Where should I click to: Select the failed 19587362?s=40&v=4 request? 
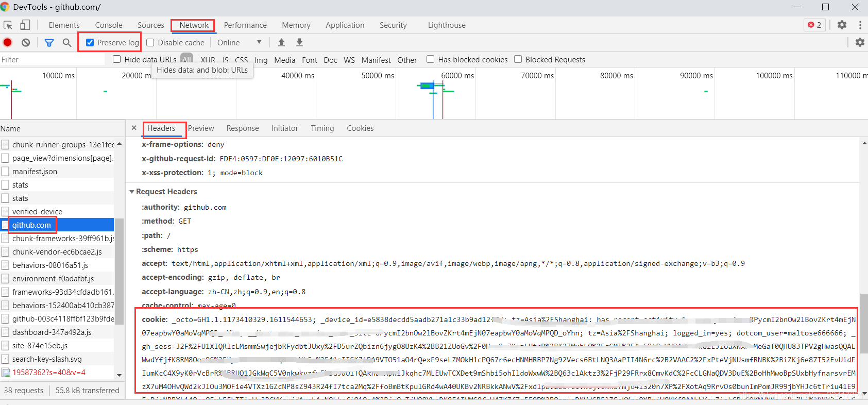57,372
